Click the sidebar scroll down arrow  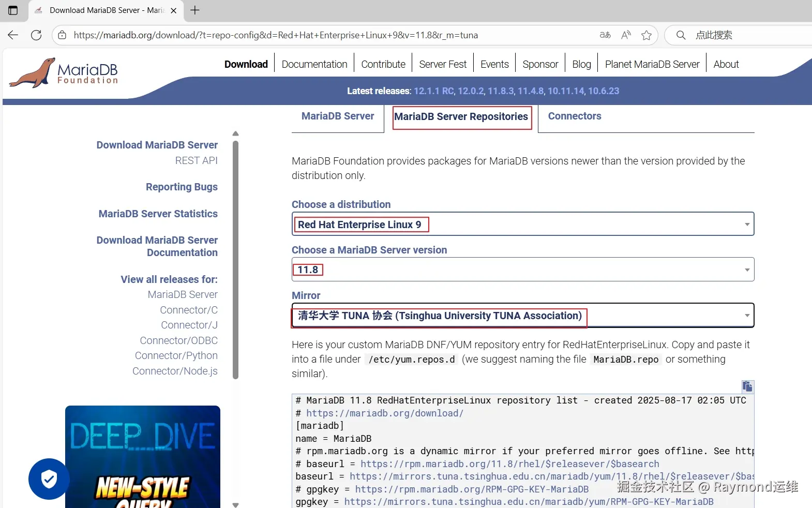tap(236, 504)
